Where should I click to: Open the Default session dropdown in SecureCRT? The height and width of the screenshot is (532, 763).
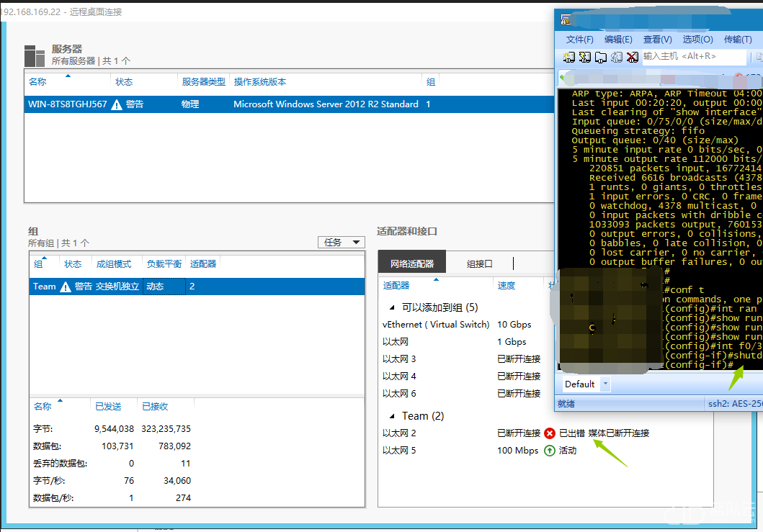(x=605, y=384)
